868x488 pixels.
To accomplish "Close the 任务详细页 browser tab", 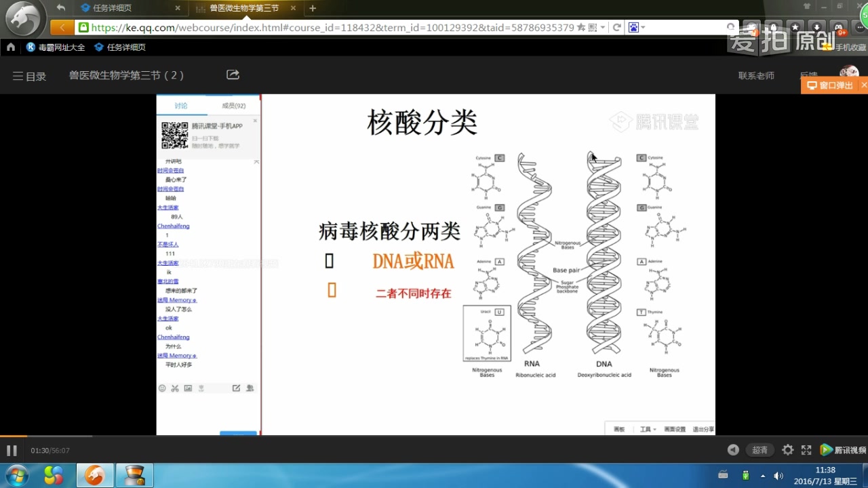I will pyautogui.click(x=178, y=8).
